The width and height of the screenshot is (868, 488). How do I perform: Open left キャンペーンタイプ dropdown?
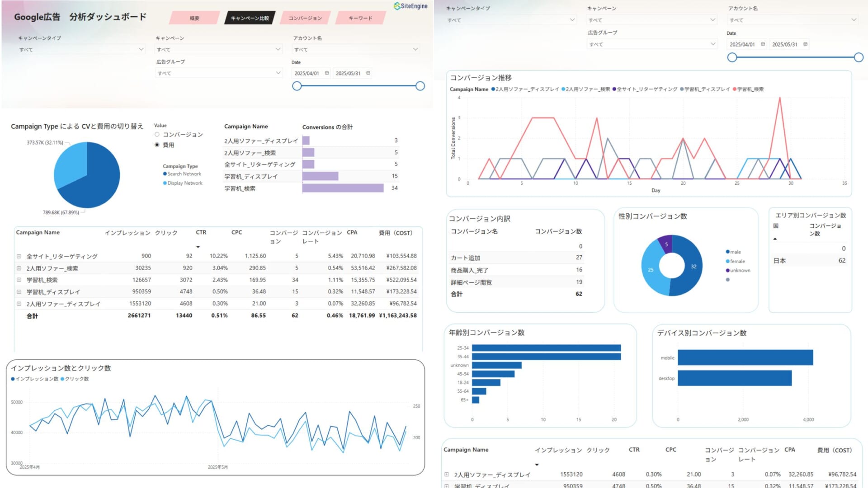point(81,49)
